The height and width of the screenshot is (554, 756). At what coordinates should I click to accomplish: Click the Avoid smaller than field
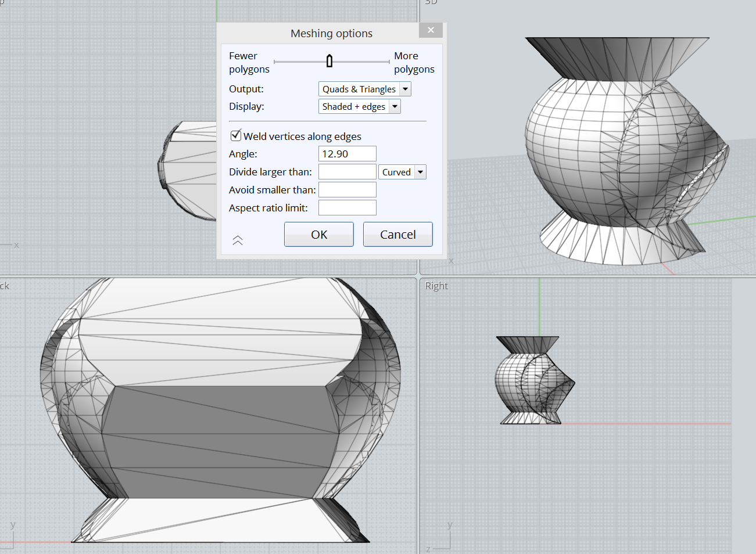[347, 190]
